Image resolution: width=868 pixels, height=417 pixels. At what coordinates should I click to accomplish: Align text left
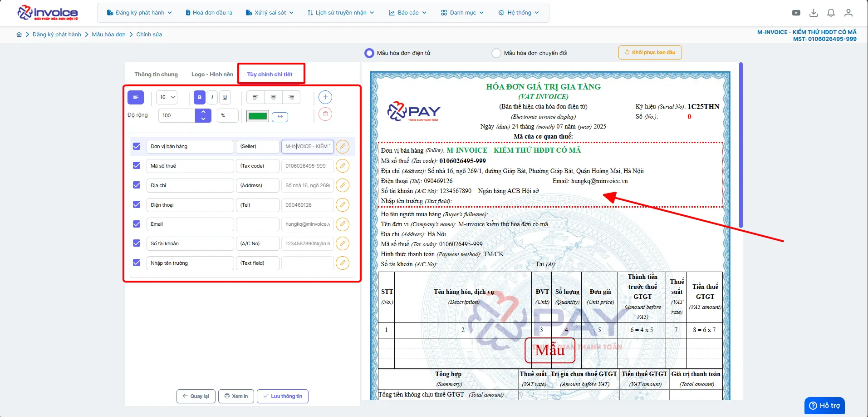pyautogui.click(x=255, y=97)
